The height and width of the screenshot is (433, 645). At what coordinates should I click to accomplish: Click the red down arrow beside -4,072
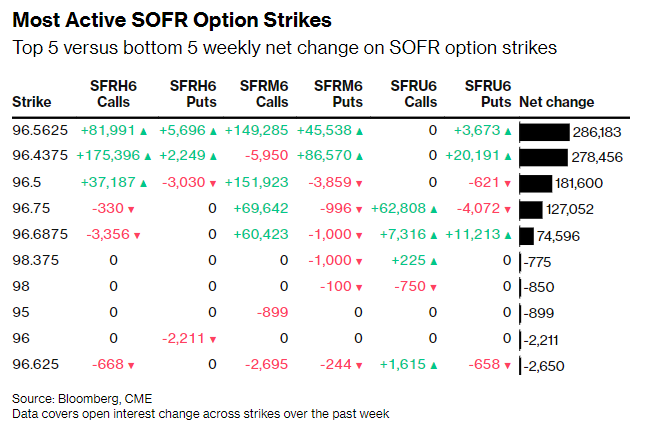pyautogui.click(x=507, y=209)
